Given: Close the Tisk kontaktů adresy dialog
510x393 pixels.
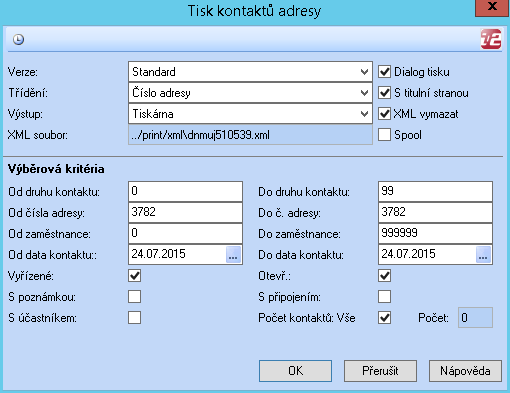Looking at the screenshot, I should (492, 7).
